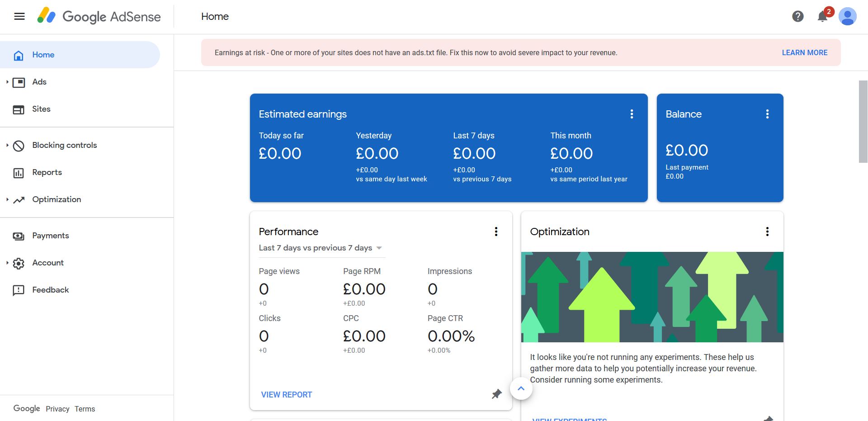
Task: Click the Payments icon in sidebar
Action: (19, 236)
